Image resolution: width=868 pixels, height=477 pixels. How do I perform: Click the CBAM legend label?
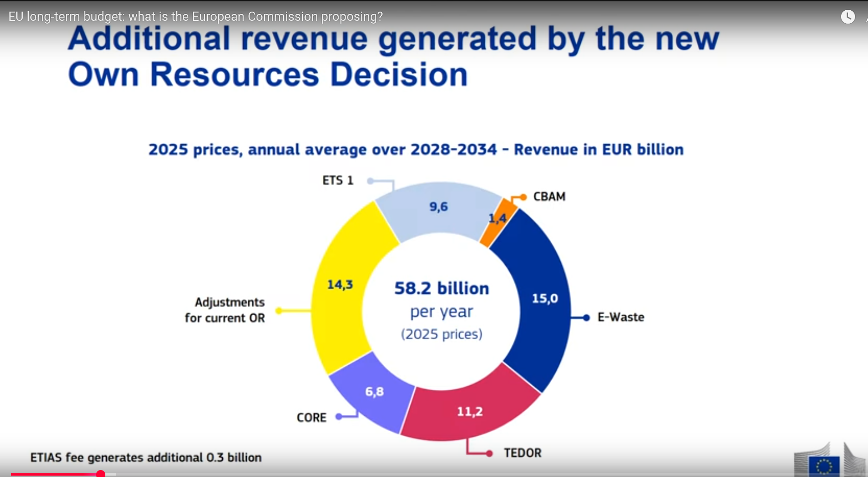[549, 197]
